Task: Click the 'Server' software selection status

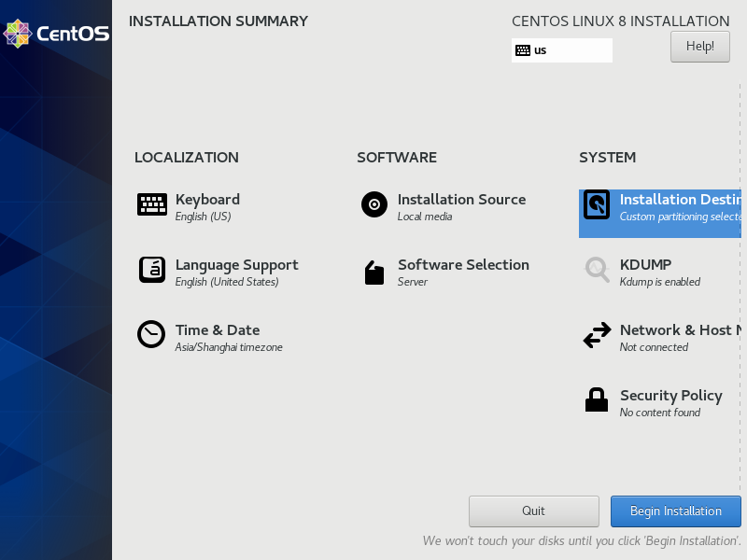Action: [x=413, y=282]
